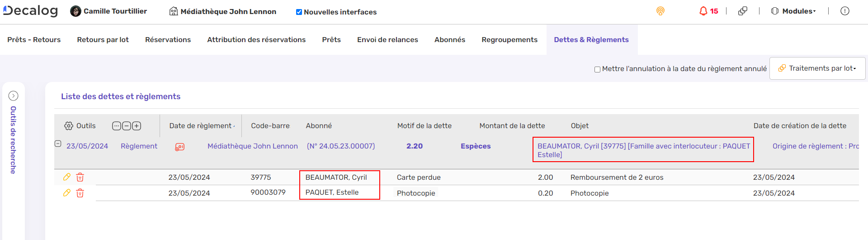Screen dimensions: 868x240
Task: Open the Modules dropdown
Action: (793, 11)
